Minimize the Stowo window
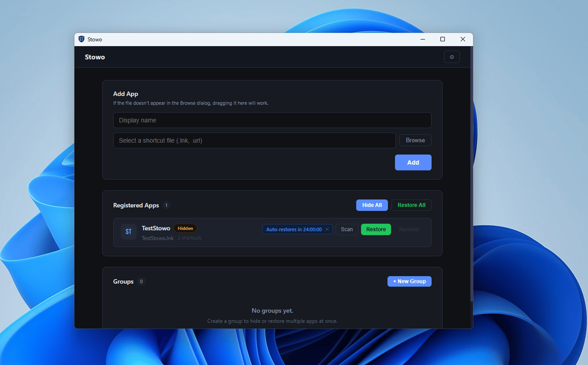 point(422,39)
